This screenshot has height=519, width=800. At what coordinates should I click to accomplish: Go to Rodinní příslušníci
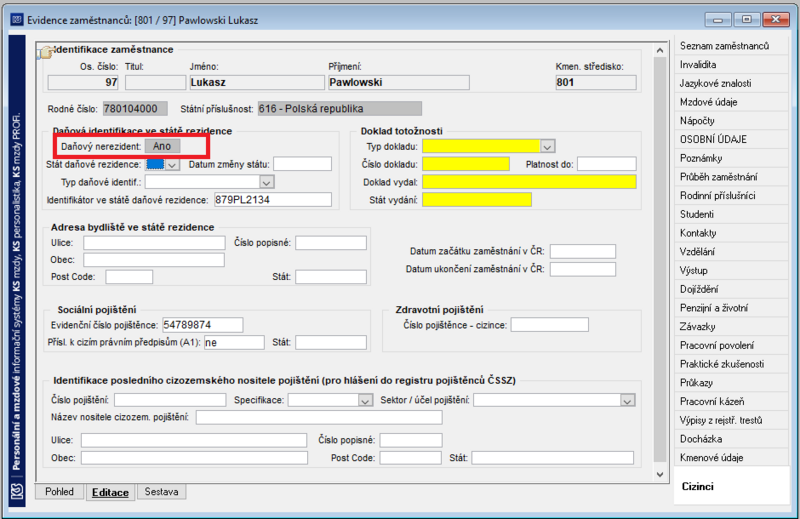731,195
